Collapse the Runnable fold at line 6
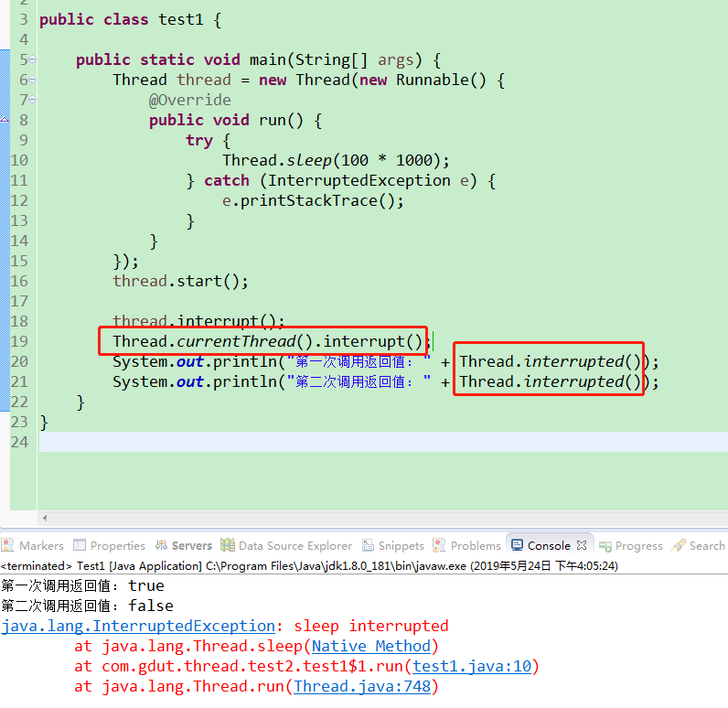Viewport: 728px width, 708px height. tap(33, 80)
